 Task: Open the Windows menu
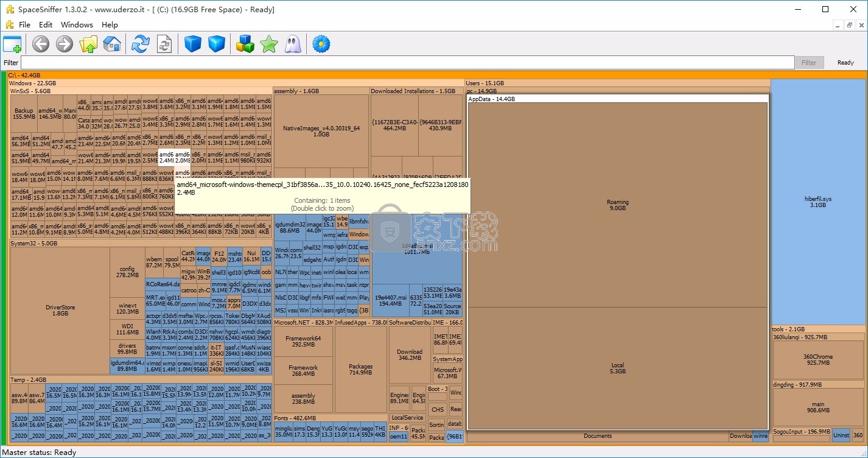pyautogui.click(x=77, y=25)
